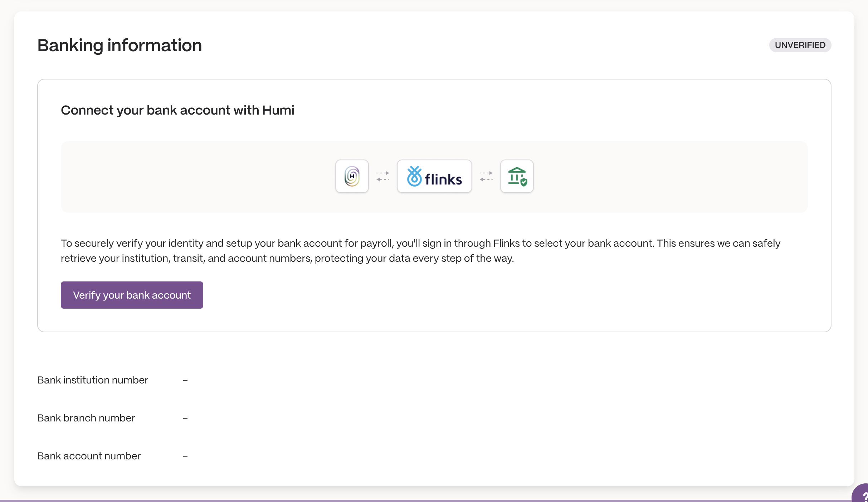Click the green bank shield icon

[x=517, y=176]
